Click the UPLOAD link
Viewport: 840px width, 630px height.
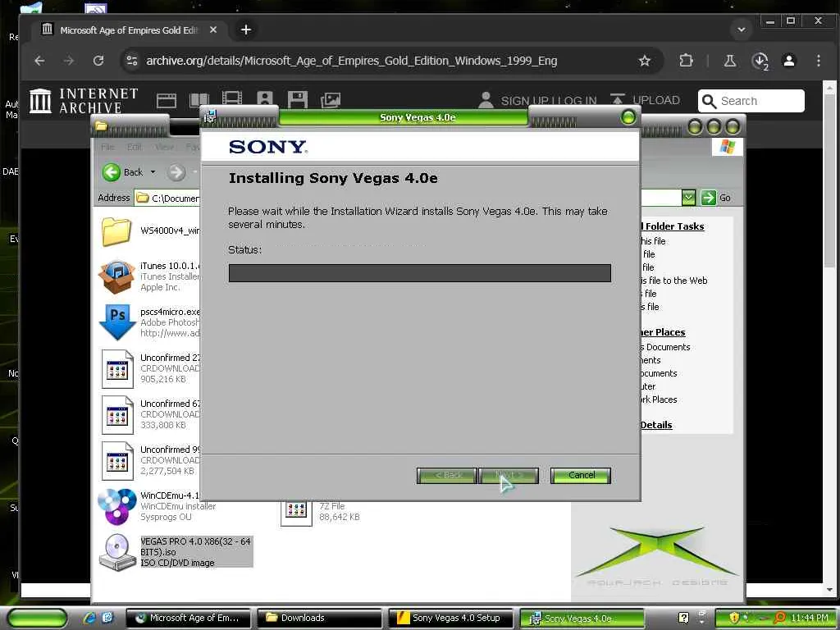[x=655, y=100]
